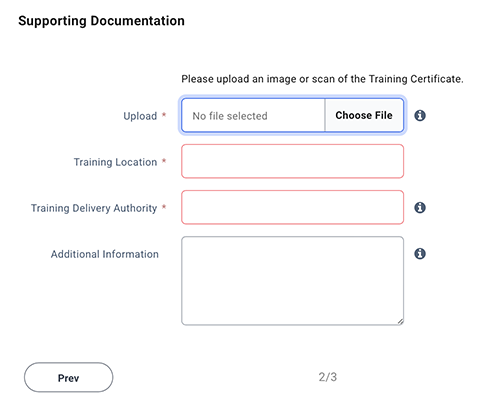The image size is (500, 407).
Task: Click the 2/3 page step indicator
Action: click(328, 377)
